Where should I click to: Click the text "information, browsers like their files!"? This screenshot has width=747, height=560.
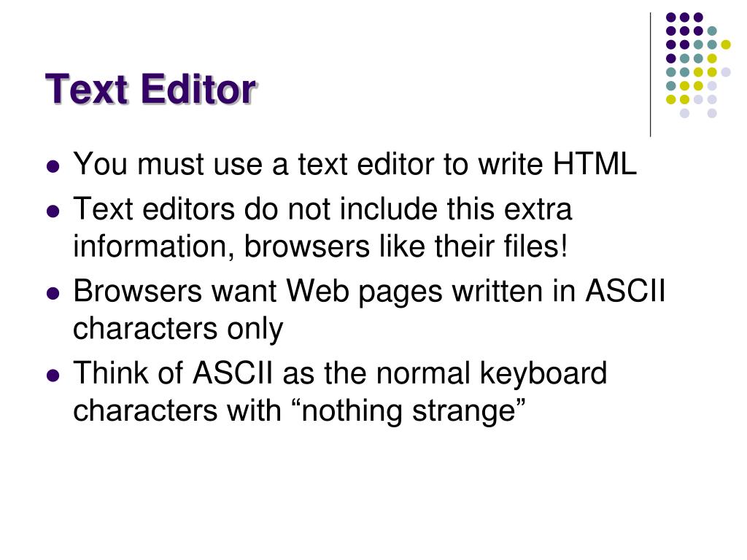coord(320,246)
